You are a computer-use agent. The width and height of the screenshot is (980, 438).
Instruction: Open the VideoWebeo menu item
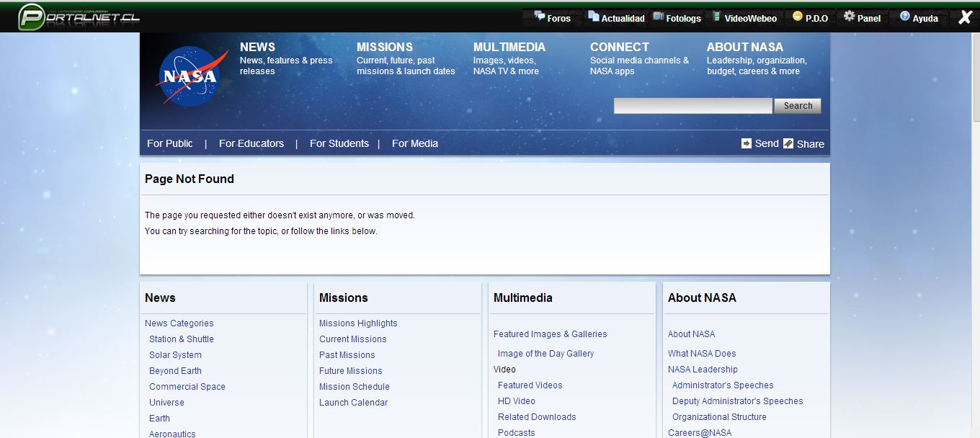(751, 18)
